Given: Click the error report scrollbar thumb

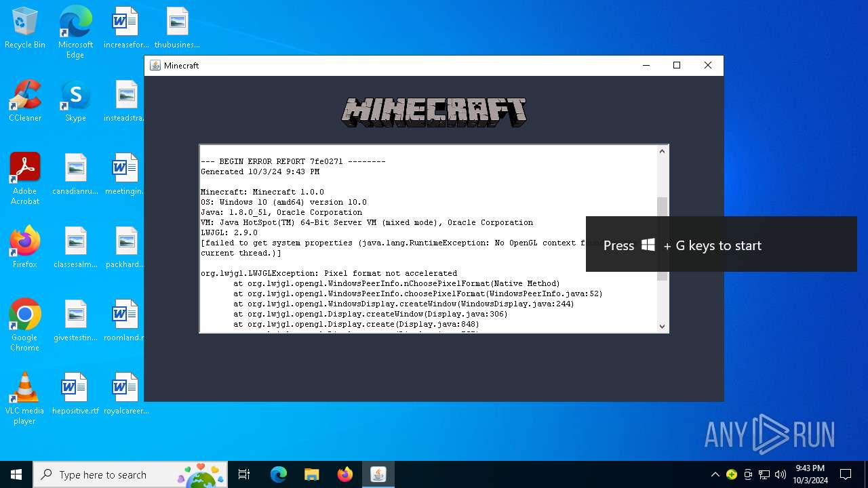Looking at the screenshot, I should coord(663,239).
